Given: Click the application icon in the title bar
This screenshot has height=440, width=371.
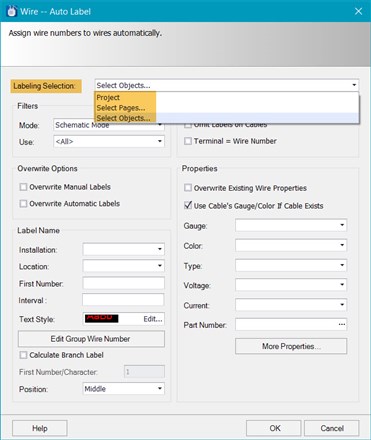Looking at the screenshot, I should 12,11.
